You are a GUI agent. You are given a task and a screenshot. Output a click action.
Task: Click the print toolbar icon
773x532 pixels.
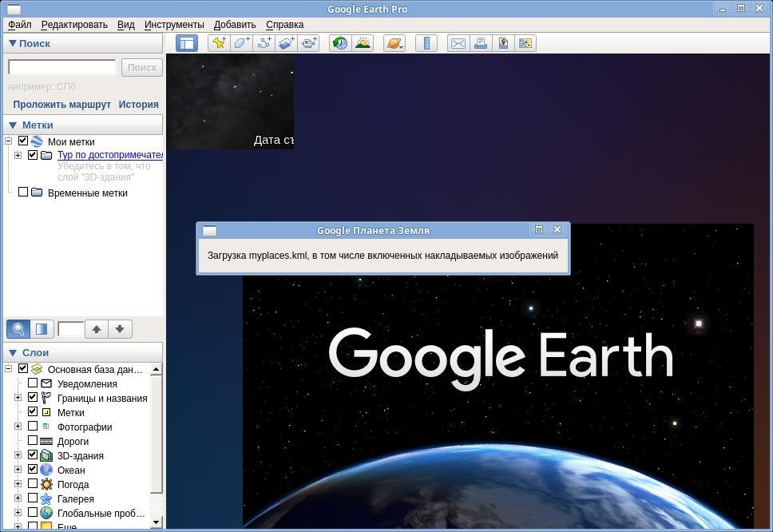click(481, 43)
